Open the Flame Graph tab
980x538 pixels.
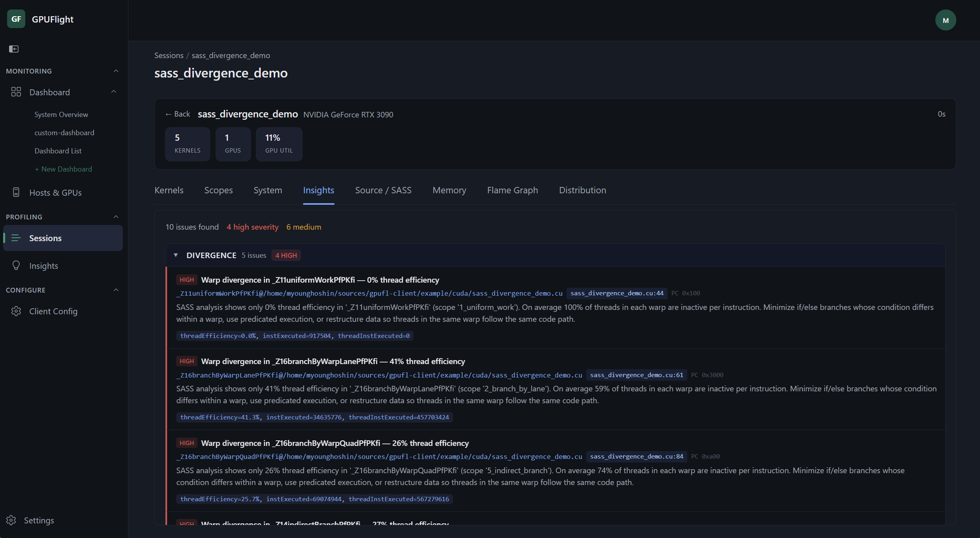coord(513,190)
